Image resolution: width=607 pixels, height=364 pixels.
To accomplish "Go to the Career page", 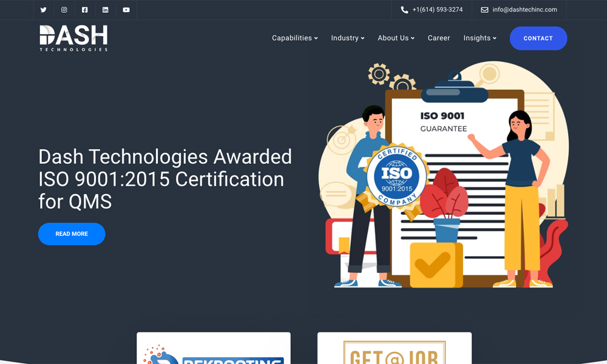I will coord(439,38).
